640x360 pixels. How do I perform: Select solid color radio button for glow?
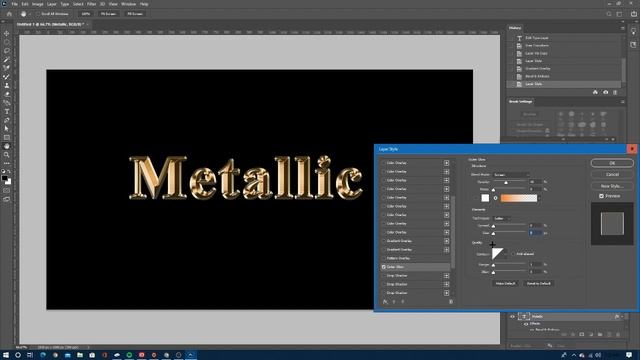pos(476,198)
